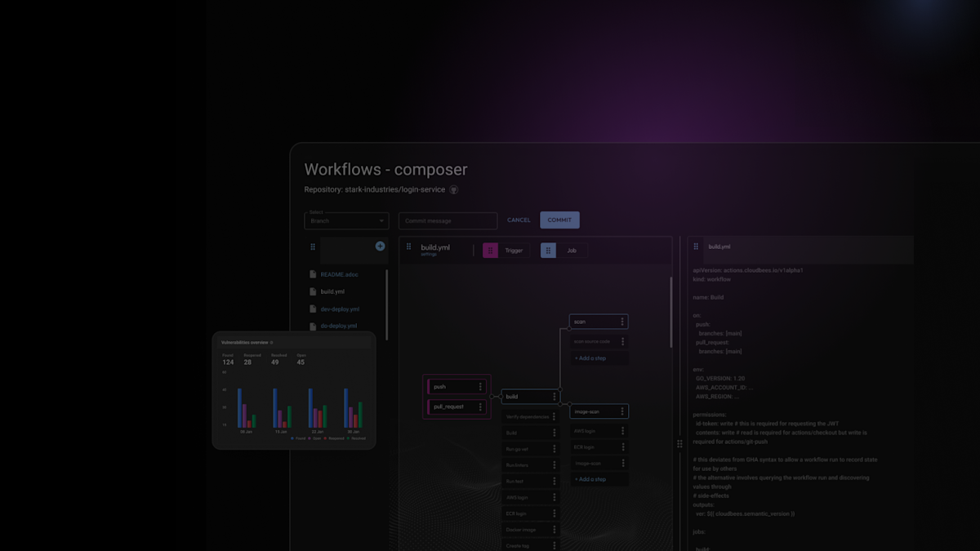Click the blue Job block icon
This screenshot has height=551, width=980.
(548, 251)
